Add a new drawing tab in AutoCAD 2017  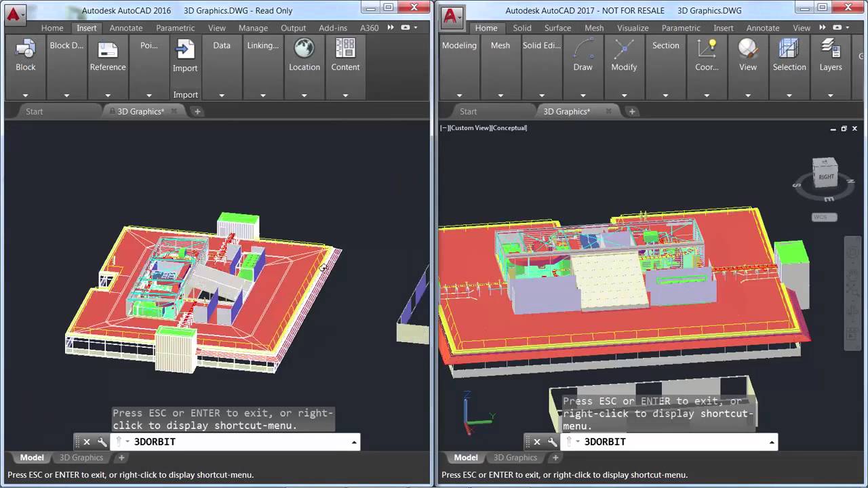point(631,111)
